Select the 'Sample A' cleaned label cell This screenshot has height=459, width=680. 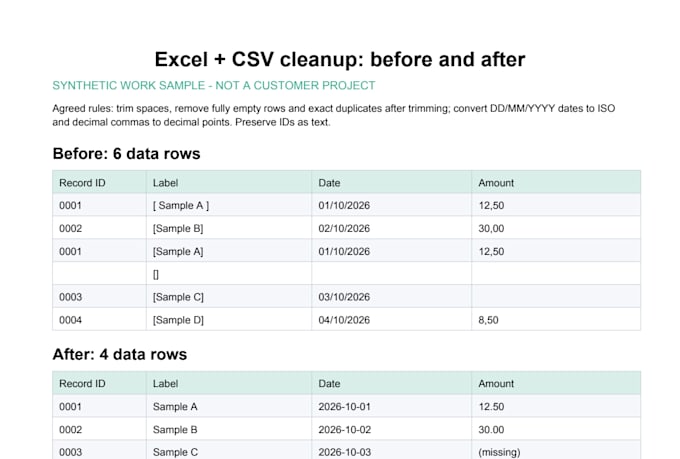(229, 407)
